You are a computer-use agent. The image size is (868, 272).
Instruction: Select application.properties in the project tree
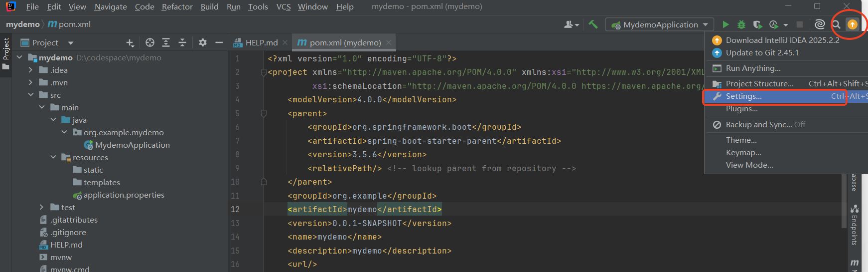click(x=124, y=195)
